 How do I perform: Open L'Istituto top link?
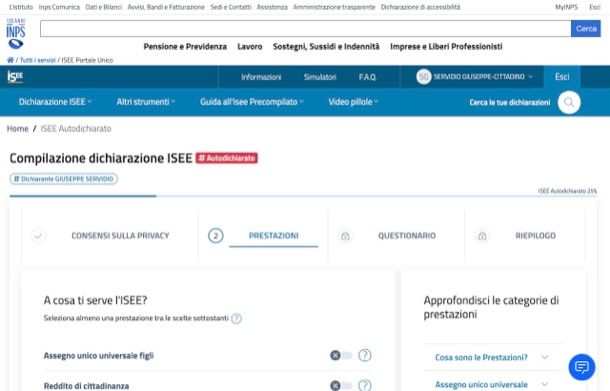tap(21, 7)
